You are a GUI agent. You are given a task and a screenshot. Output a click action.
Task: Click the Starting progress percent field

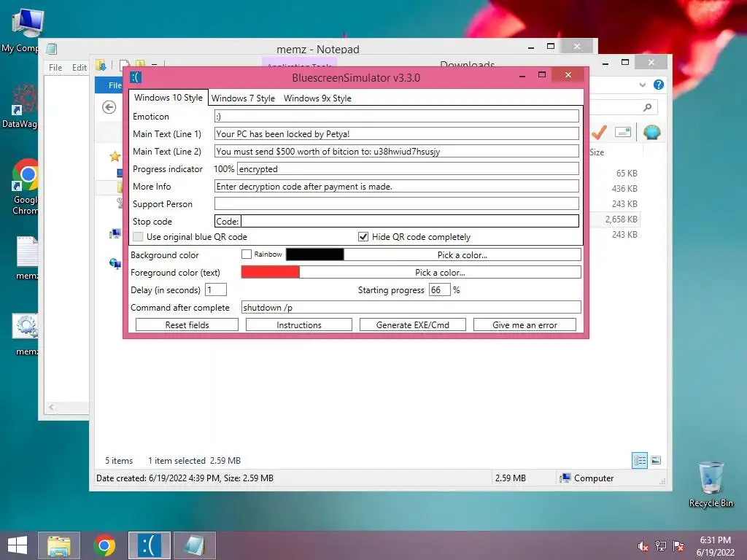[439, 289]
